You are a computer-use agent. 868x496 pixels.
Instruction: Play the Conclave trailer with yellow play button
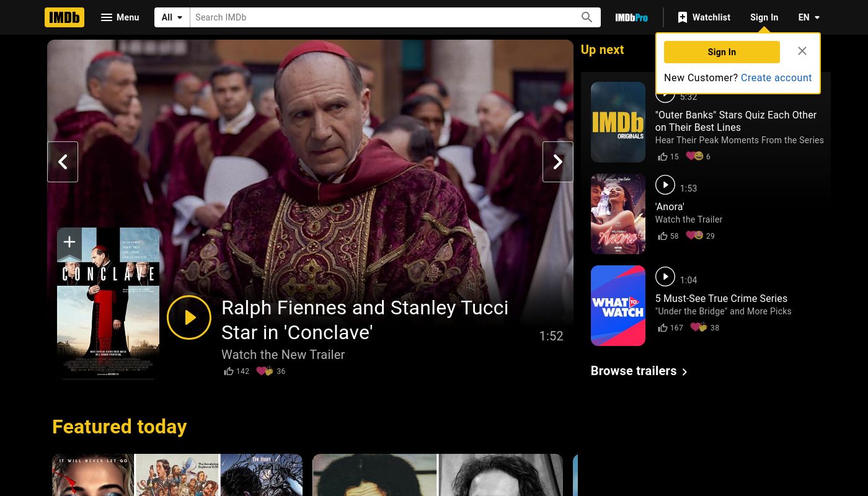tap(189, 317)
